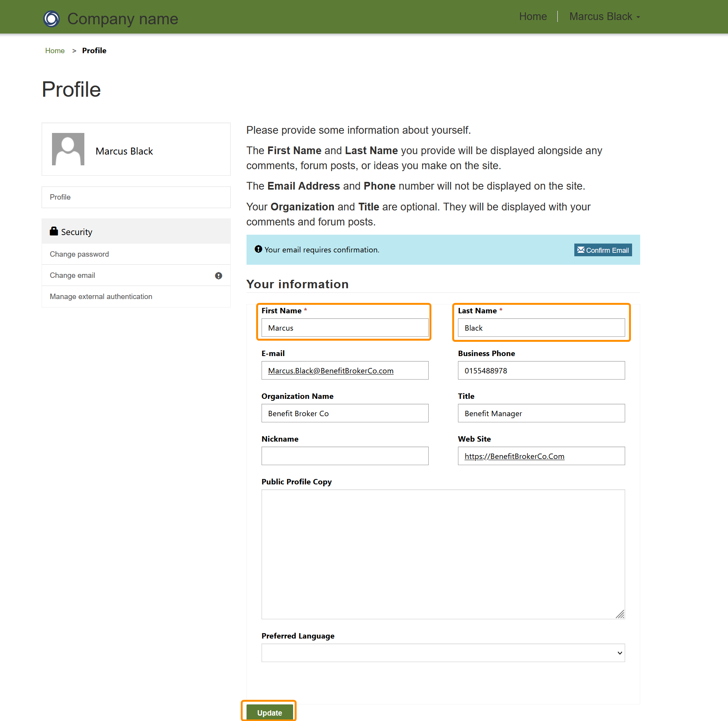Click the company logo icon
The height and width of the screenshot is (721, 728).
(51, 18)
